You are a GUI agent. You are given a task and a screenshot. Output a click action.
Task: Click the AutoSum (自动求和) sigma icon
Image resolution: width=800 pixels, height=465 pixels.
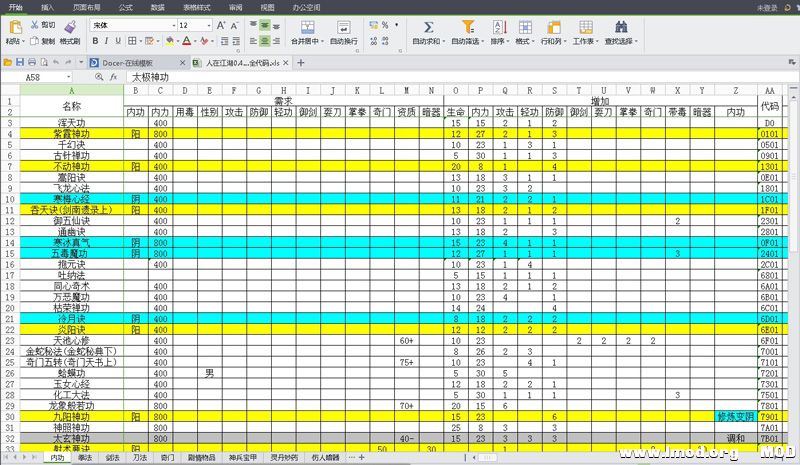(x=428, y=27)
